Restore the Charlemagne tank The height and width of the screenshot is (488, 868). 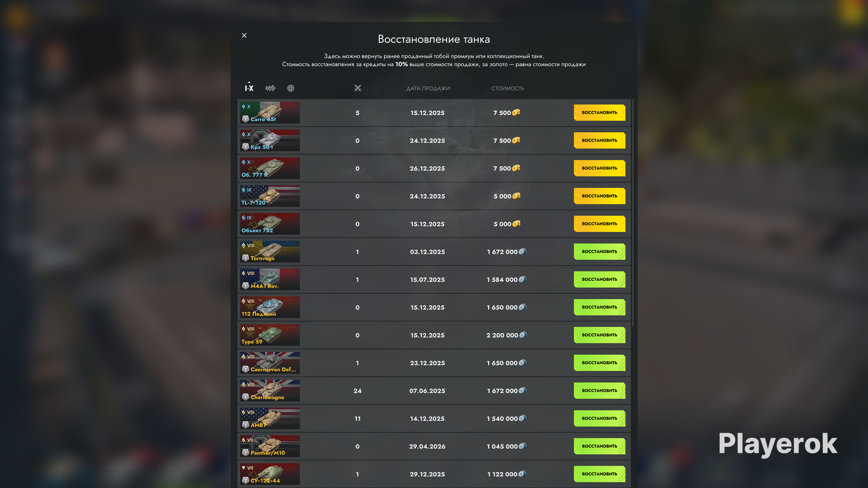click(x=599, y=391)
